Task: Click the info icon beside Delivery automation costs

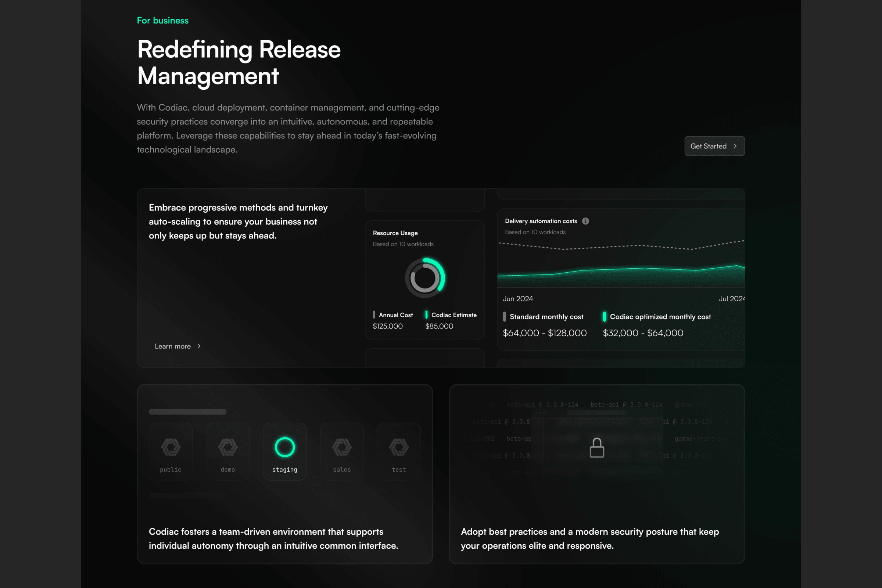Action: (585, 221)
